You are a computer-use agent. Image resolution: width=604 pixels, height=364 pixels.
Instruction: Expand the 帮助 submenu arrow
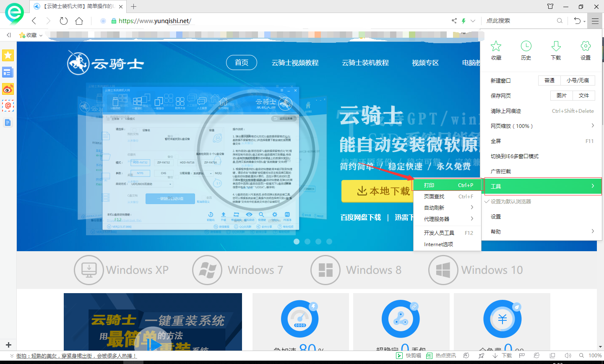tap(592, 231)
